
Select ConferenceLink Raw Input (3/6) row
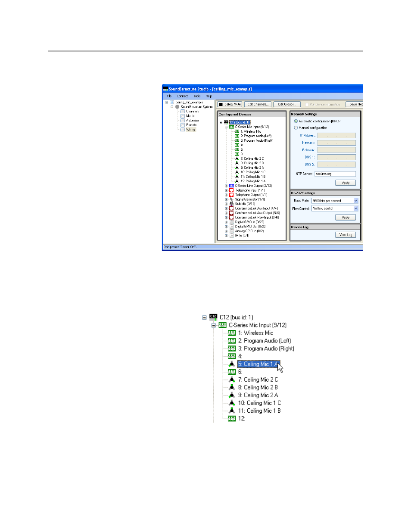(257, 217)
